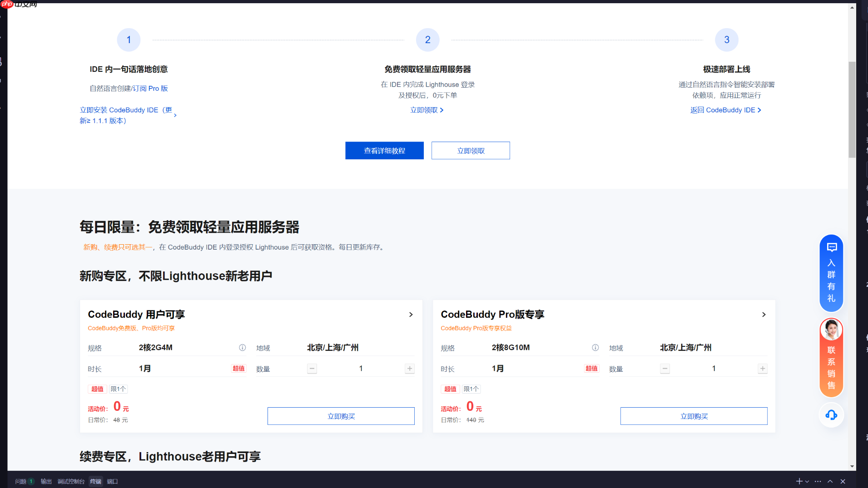
Task: Close the terminal panel with X icon
Action: [x=843, y=481]
